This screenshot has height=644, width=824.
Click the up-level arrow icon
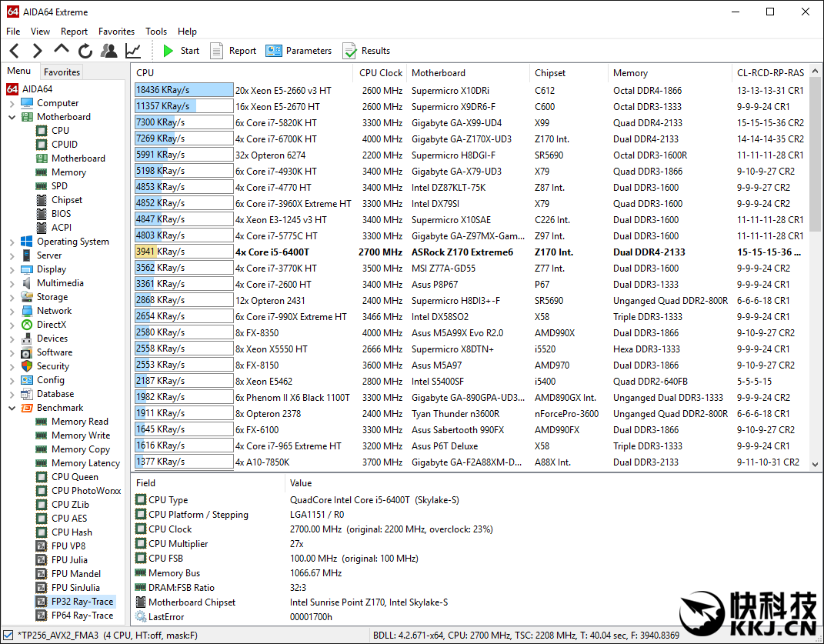coord(61,50)
